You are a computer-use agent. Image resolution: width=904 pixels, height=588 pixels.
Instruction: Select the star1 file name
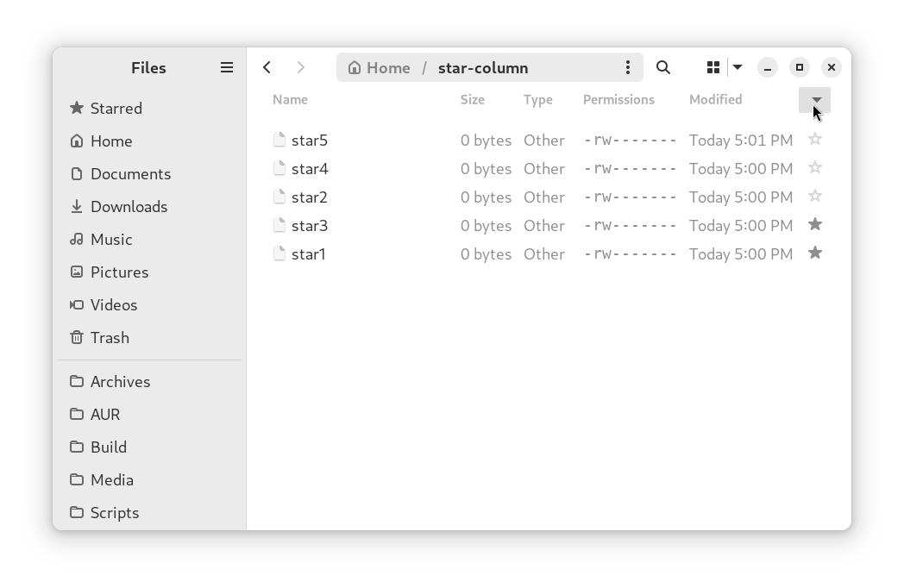(x=309, y=253)
